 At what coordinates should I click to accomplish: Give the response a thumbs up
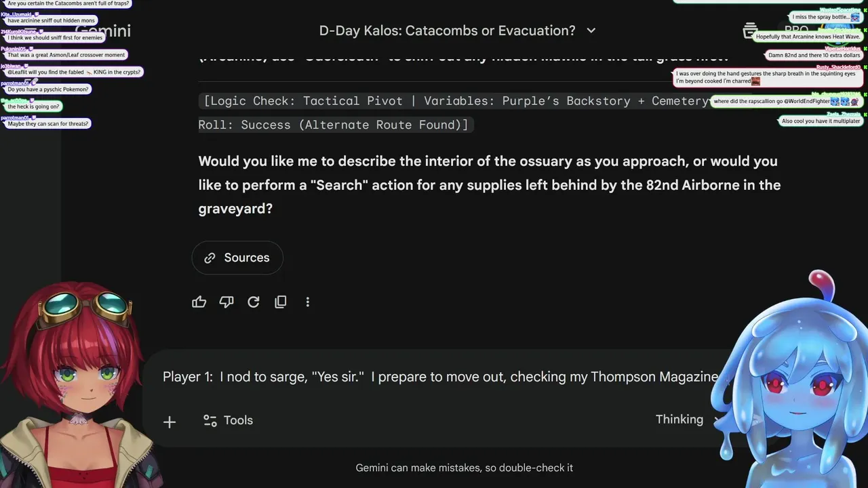pos(199,302)
